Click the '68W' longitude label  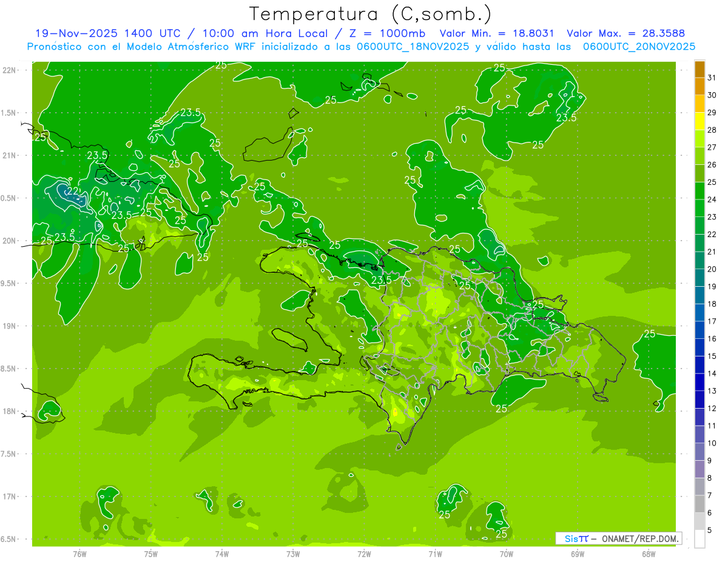pyautogui.click(x=649, y=554)
